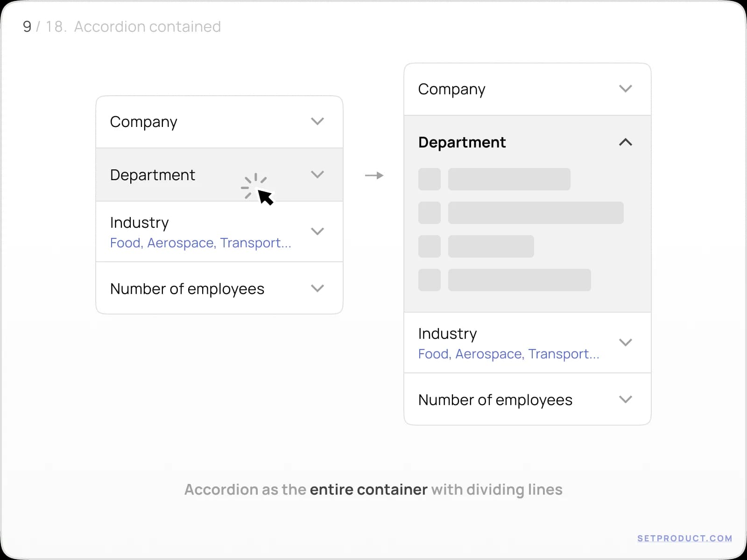Viewport: 747px width, 560px height.
Task: Click the collapse caret beside Department heading
Action: [626, 142]
